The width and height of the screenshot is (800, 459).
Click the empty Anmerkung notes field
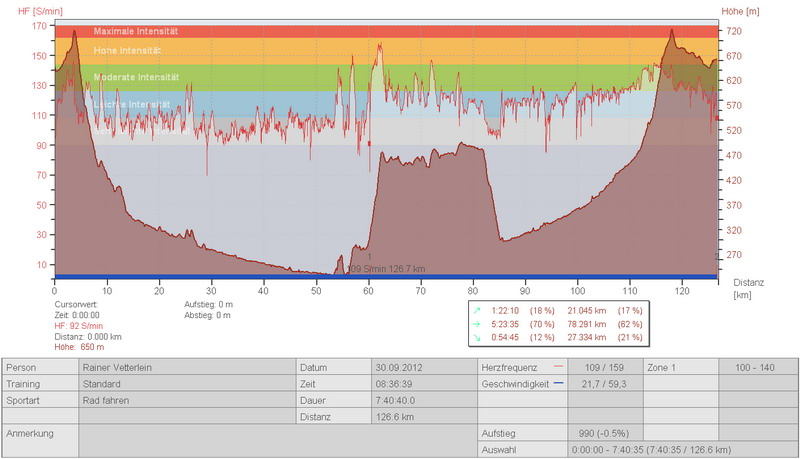tap(187, 440)
